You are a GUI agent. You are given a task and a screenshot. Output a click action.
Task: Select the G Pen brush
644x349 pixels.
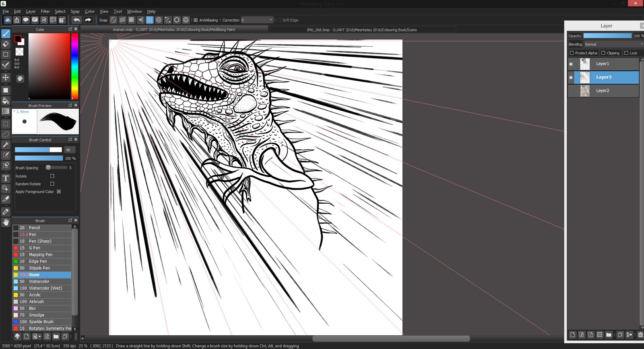pyautogui.click(x=42, y=248)
